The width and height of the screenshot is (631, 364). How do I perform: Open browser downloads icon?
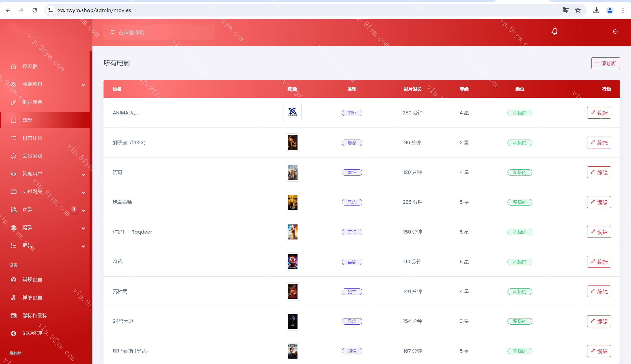[596, 10]
